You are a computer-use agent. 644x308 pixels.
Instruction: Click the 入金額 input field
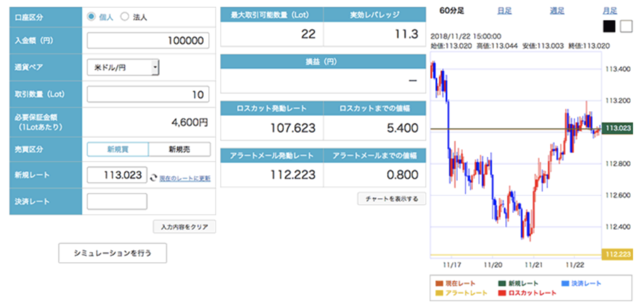pyautogui.click(x=148, y=40)
